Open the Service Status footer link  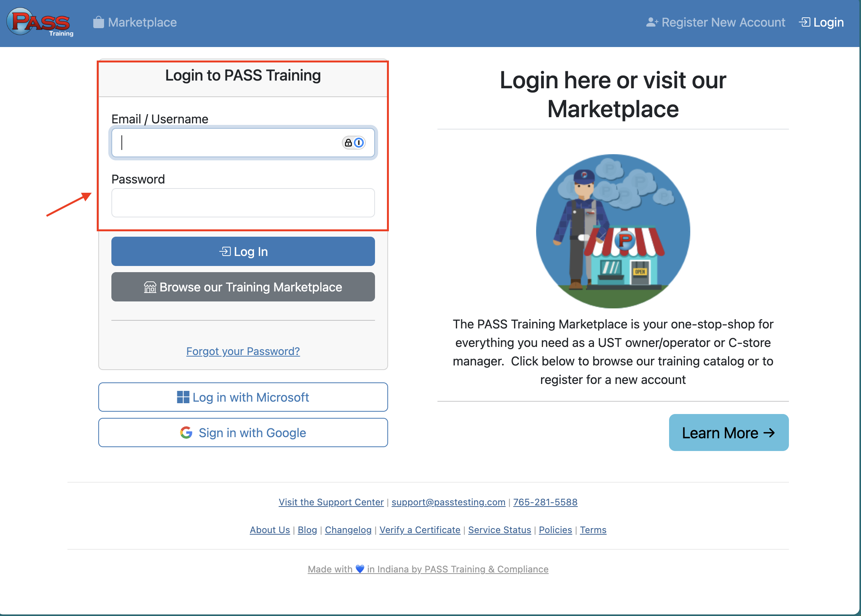pos(500,530)
